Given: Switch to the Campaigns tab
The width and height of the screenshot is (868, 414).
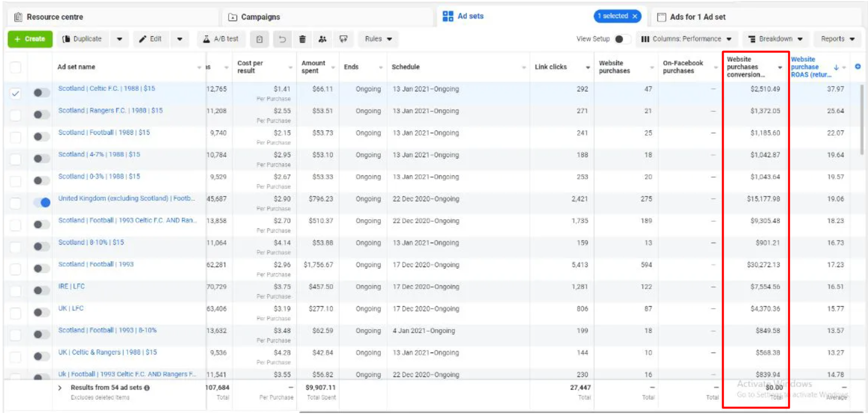Looking at the screenshot, I should (260, 17).
